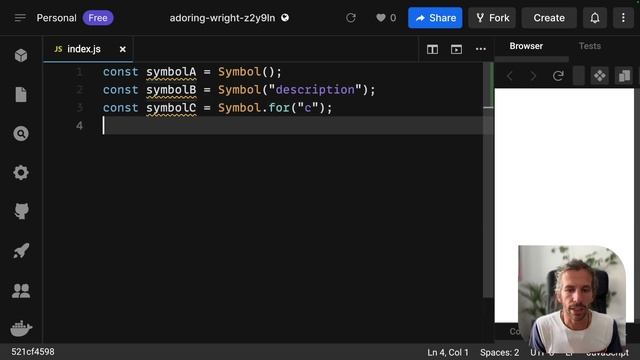The width and height of the screenshot is (640, 360).
Task: Open the Sandbox Info cube icon
Action: point(21,55)
